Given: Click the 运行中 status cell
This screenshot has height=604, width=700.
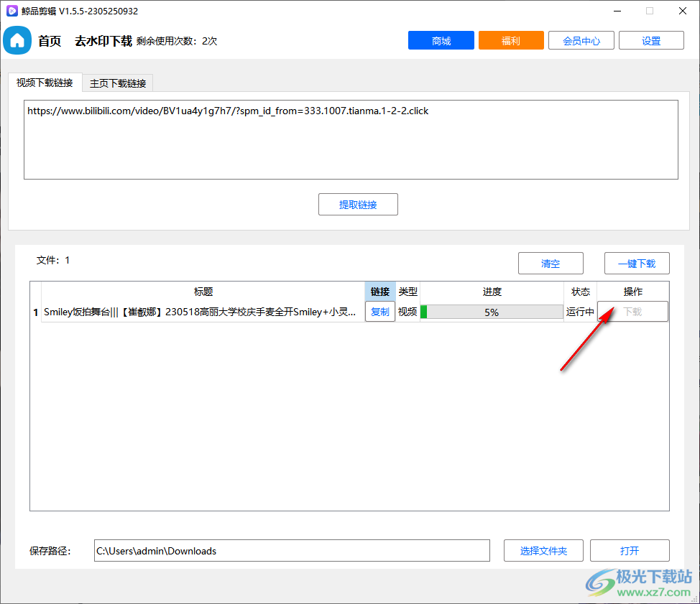Looking at the screenshot, I should pyautogui.click(x=580, y=312).
